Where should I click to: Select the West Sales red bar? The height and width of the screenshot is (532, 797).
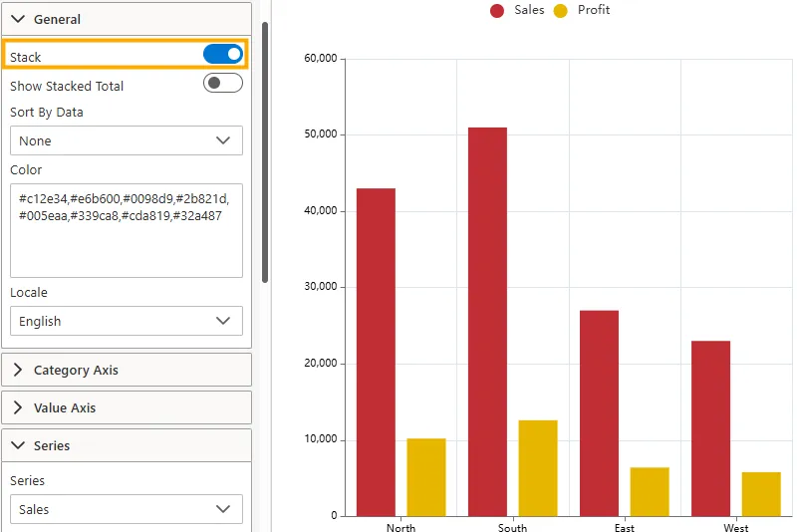(x=710, y=428)
